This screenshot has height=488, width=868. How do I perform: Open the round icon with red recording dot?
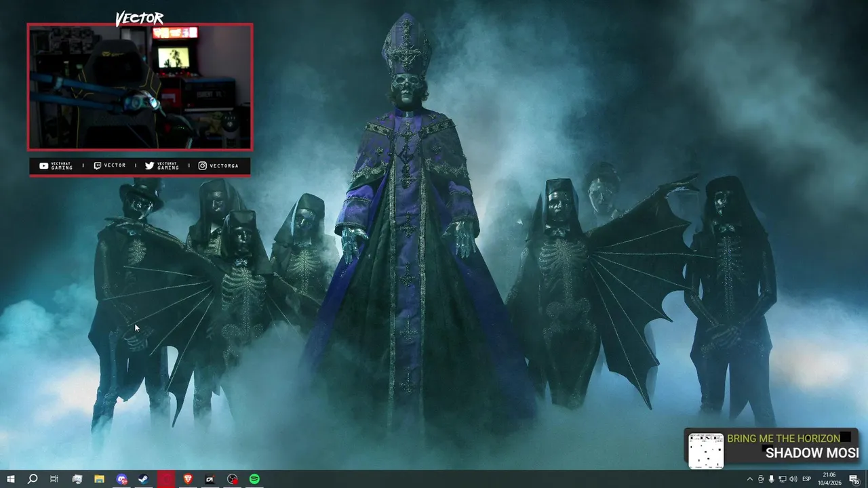tap(233, 479)
